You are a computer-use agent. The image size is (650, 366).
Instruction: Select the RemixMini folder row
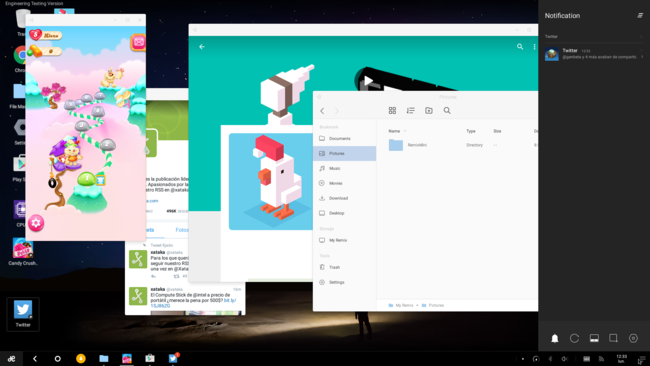[x=457, y=145]
